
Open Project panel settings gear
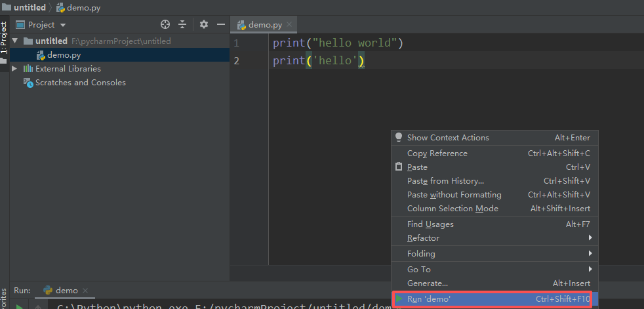(204, 25)
